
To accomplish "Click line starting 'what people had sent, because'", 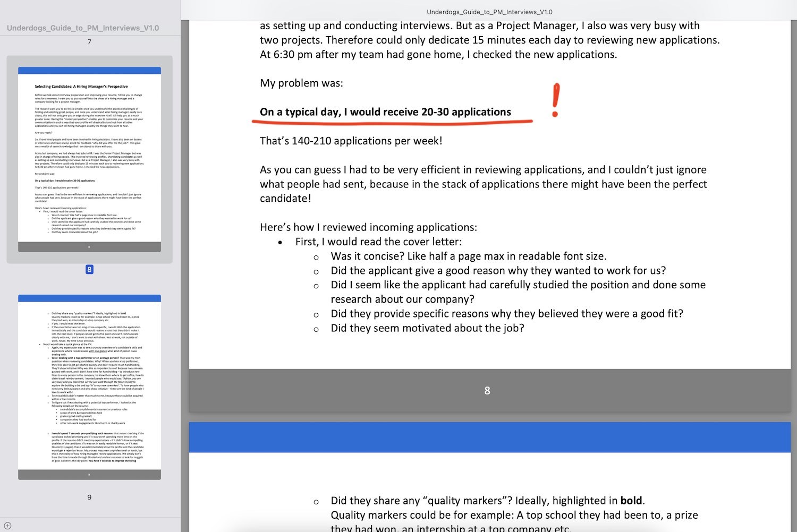I will click(483, 184).
